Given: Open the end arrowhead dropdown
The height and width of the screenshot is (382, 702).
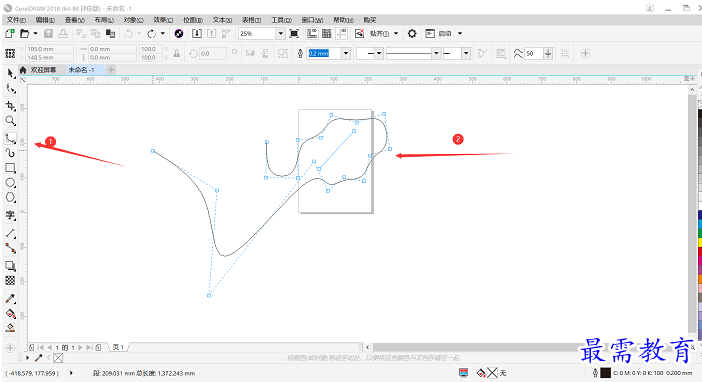Looking at the screenshot, I should tap(466, 53).
